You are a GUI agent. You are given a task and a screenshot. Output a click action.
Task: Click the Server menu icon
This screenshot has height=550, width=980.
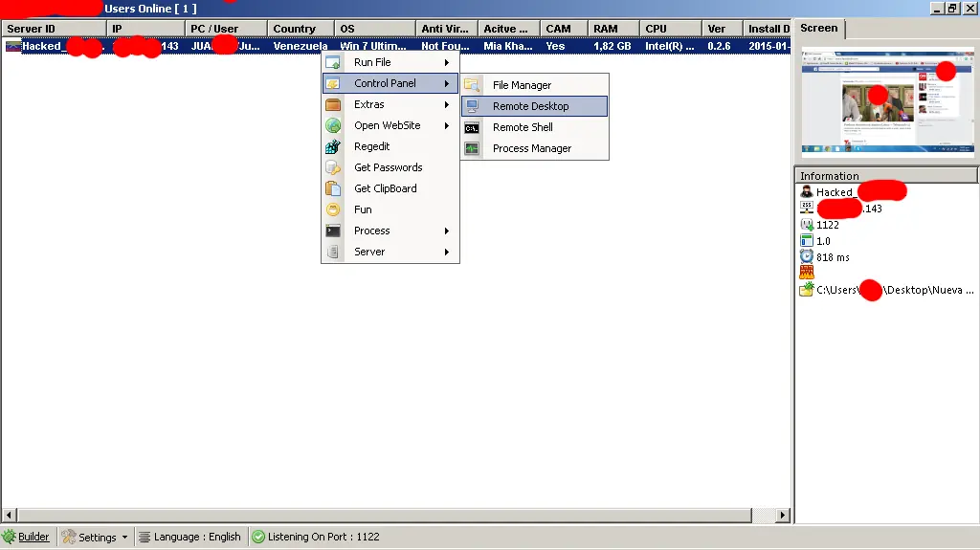[x=333, y=252]
